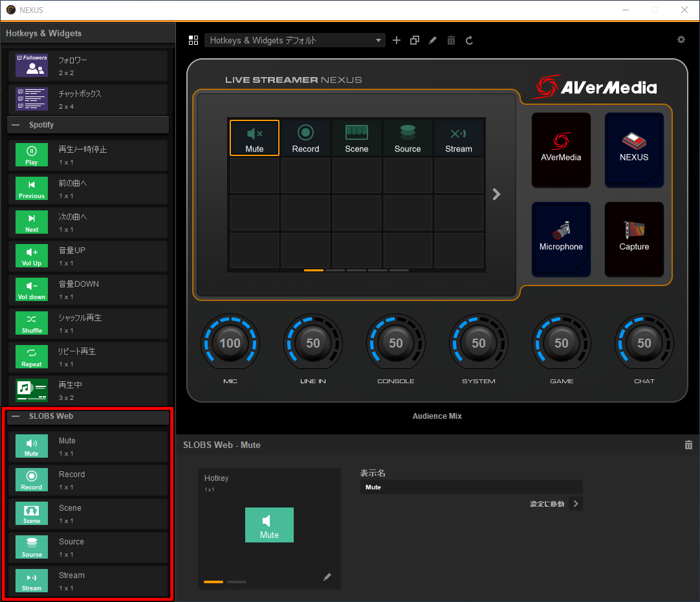The image size is (700, 602).
Task: Select the チャットボックス chat box widget
Action: click(88, 99)
